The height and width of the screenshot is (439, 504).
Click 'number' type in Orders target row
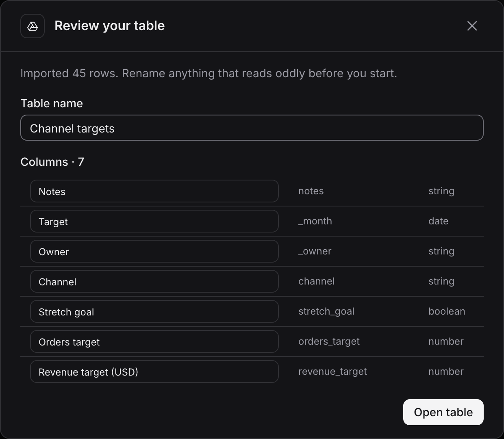pyautogui.click(x=446, y=341)
